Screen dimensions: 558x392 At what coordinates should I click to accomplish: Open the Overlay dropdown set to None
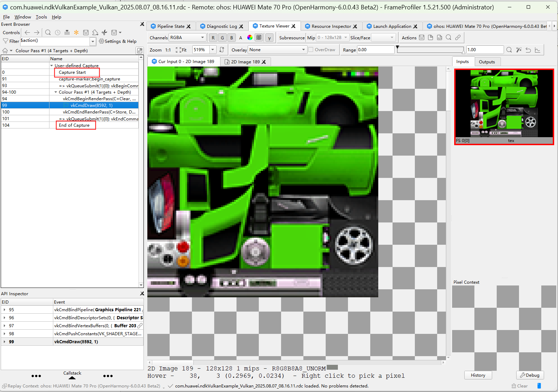[277, 49]
